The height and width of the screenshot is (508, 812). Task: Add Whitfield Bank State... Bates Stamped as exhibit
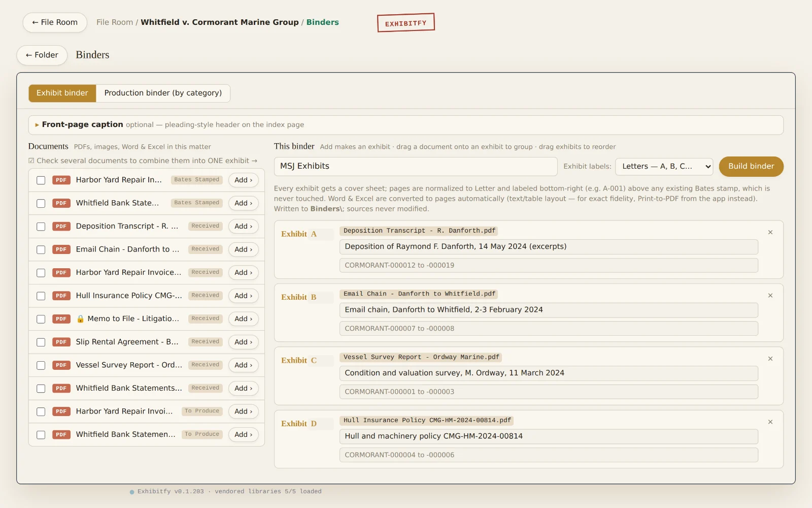pyautogui.click(x=243, y=203)
